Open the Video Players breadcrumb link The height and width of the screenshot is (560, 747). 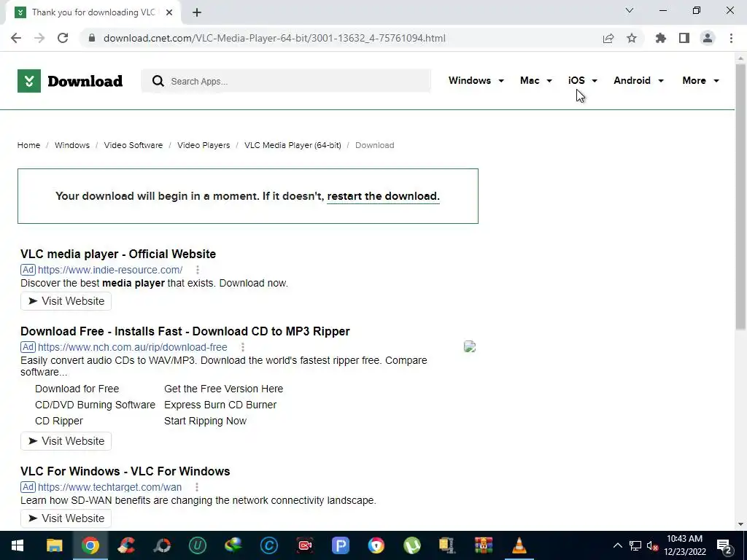[x=204, y=145]
